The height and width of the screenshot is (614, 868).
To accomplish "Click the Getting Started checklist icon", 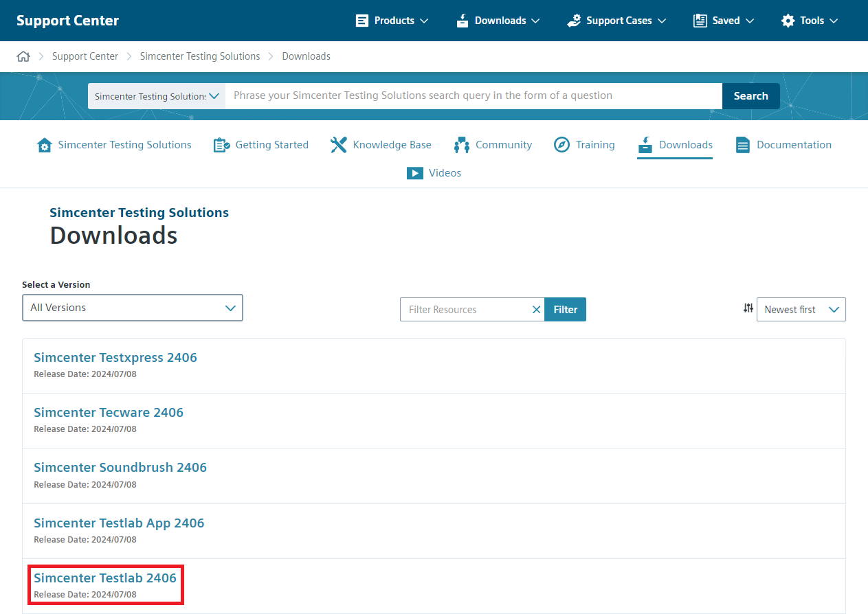I will [x=221, y=144].
